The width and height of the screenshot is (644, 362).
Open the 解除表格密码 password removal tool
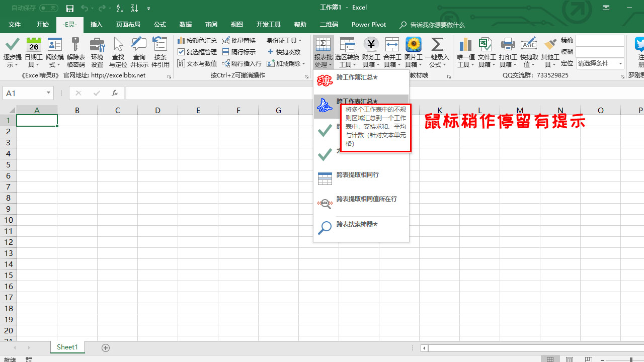coord(76,53)
